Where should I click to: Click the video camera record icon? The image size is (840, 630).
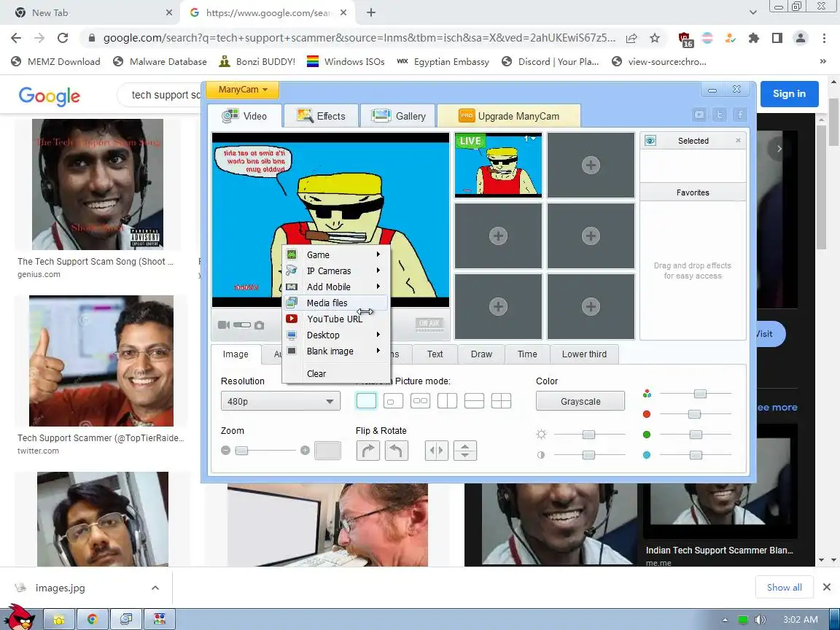tap(223, 324)
